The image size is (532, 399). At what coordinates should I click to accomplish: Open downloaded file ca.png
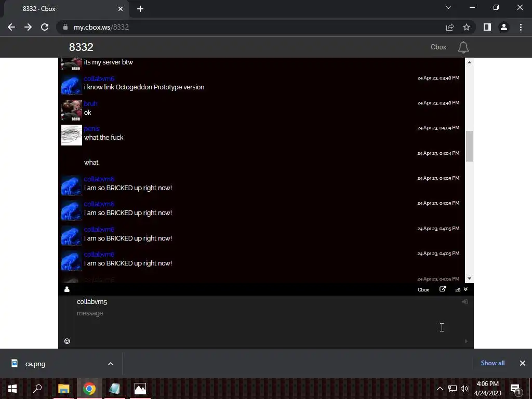tap(35, 364)
